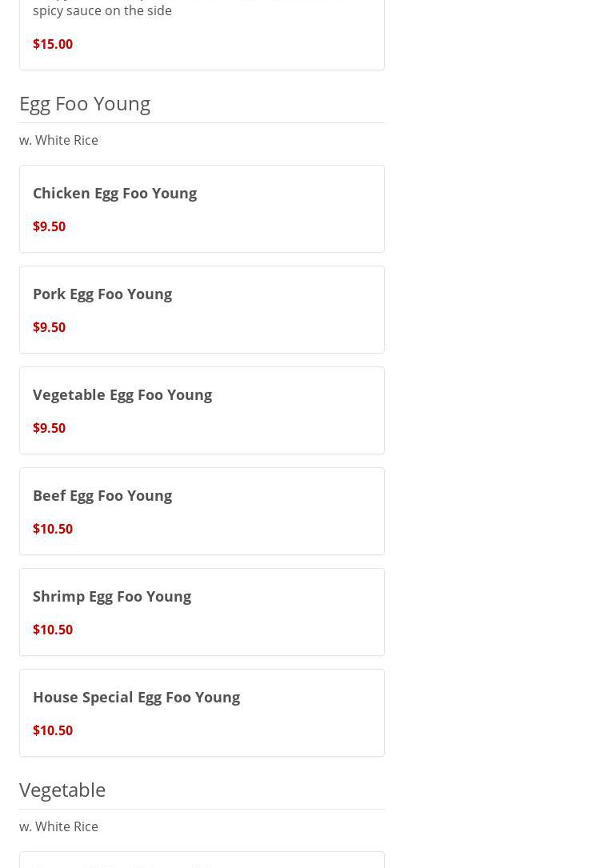Screen dimensions: 616x868
Task: Click the Shrimp Egg Foo Young $10.50 price
Action: pos(53,630)
